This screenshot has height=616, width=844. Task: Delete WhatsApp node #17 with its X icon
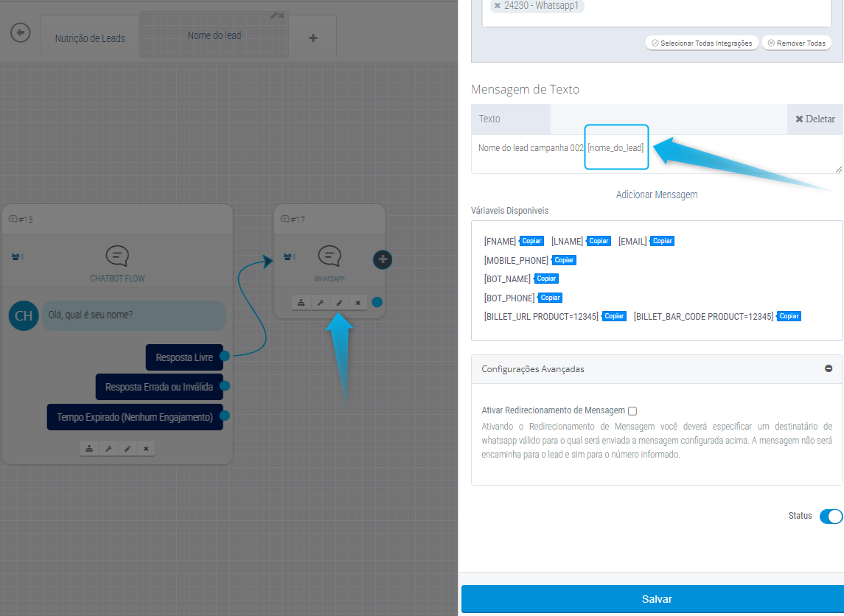[358, 302]
